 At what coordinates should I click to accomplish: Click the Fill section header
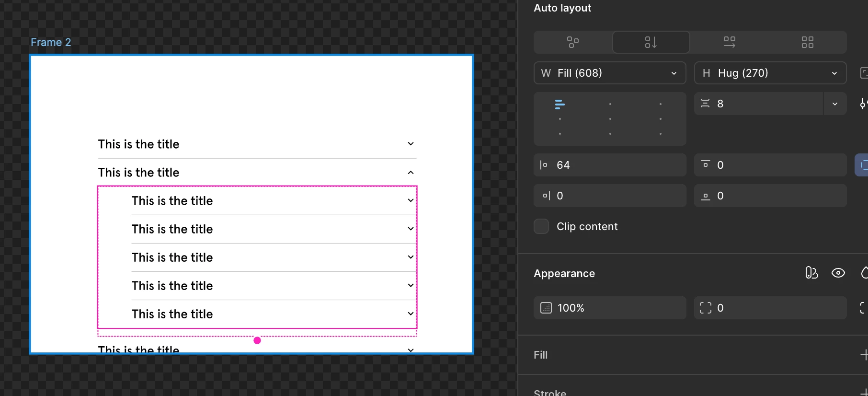[x=541, y=355]
